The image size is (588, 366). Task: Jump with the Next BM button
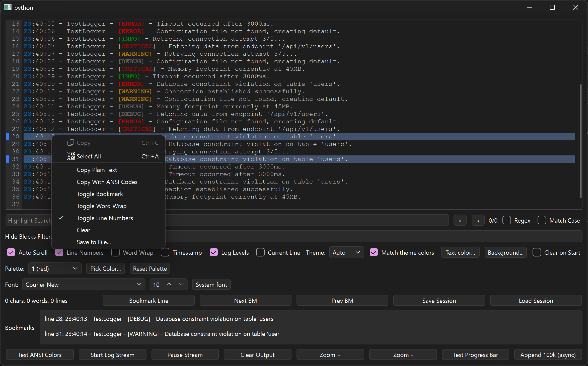point(246,301)
